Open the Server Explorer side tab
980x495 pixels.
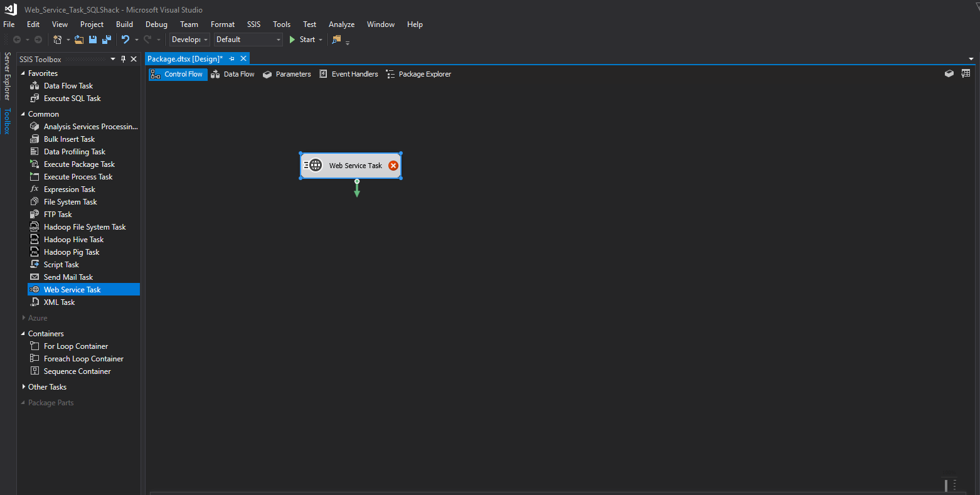point(8,76)
